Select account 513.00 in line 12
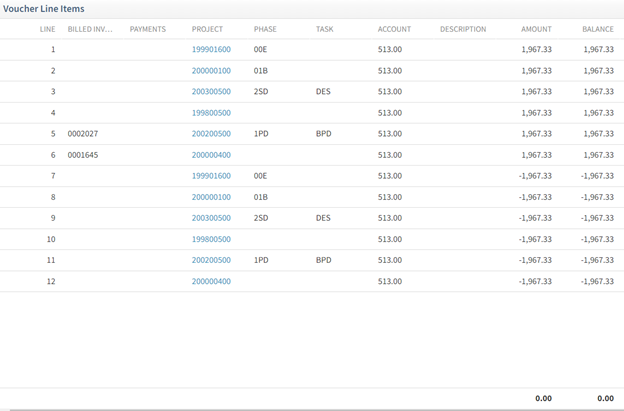Image resolution: width=624 pixels, height=411 pixels. [x=390, y=282]
